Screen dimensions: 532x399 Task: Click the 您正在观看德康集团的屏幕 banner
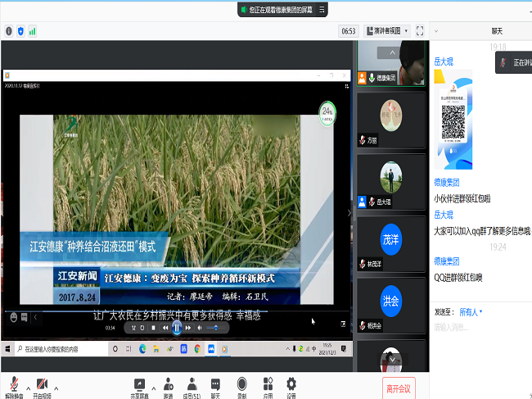pos(282,10)
